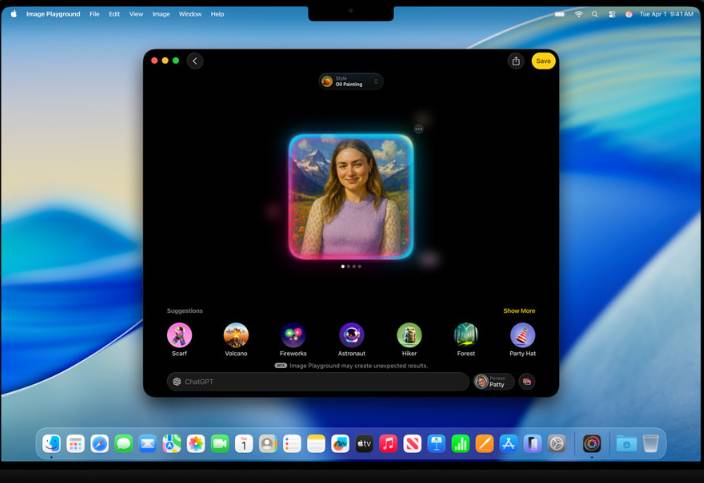Open Calendar from the Dock
Screen dimensions: 704x483
coord(244,444)
